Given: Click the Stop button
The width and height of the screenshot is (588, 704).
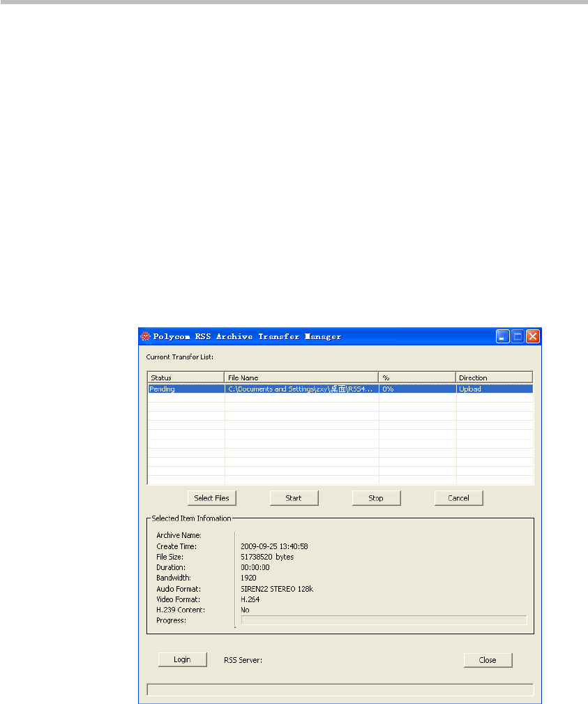Looking at the screenshot, I should tap(376, 498).
